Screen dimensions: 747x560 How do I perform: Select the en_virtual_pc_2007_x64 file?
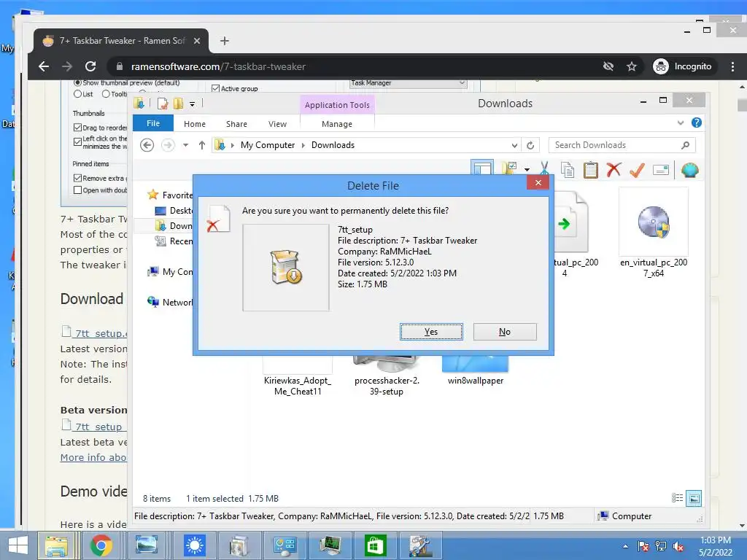point(654,233)
